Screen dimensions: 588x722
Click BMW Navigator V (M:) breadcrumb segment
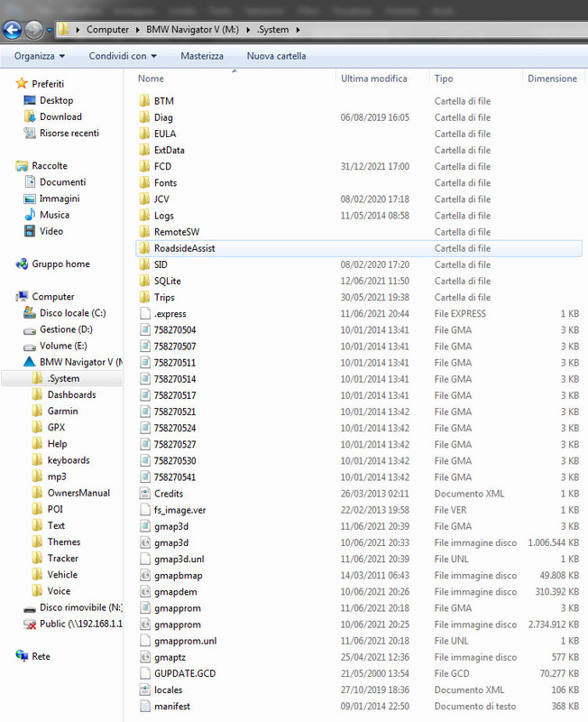point(192,30)
